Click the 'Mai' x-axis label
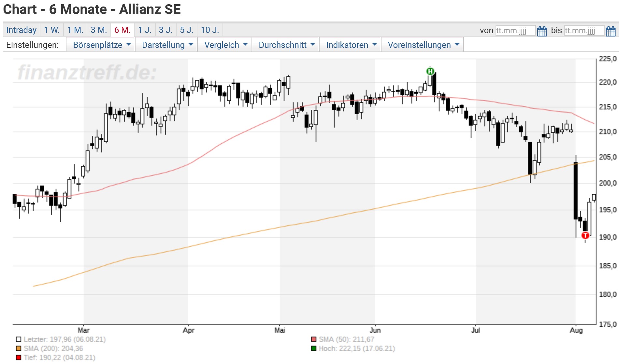 (x=280, y=330)
